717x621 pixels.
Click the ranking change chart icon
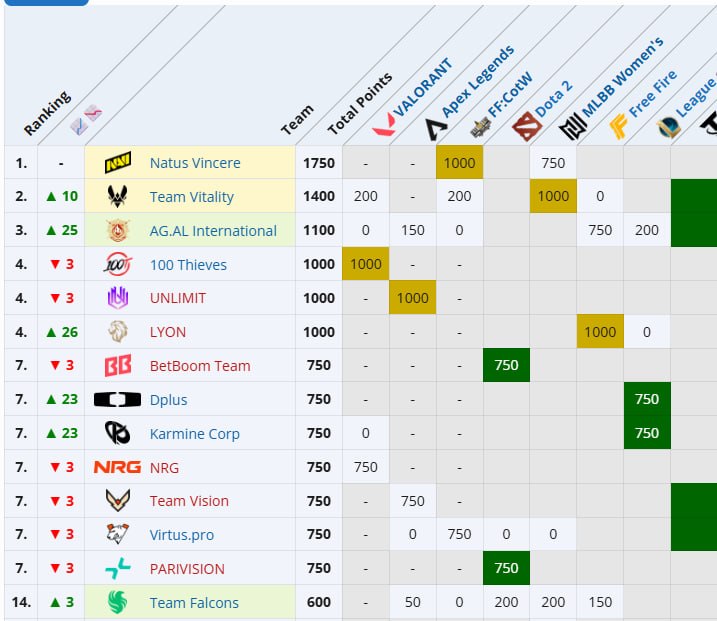tap(86, 120)
